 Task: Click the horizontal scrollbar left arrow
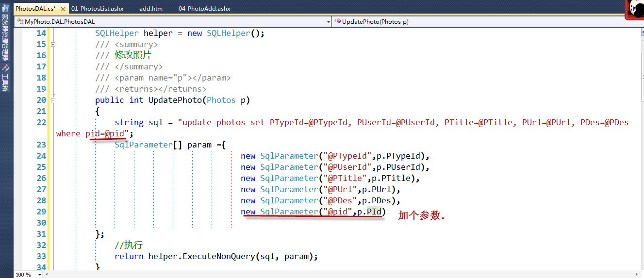click(47, 275)
